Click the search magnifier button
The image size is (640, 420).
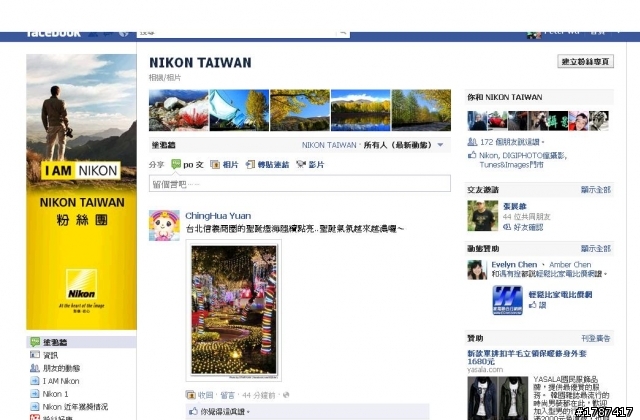343,33
